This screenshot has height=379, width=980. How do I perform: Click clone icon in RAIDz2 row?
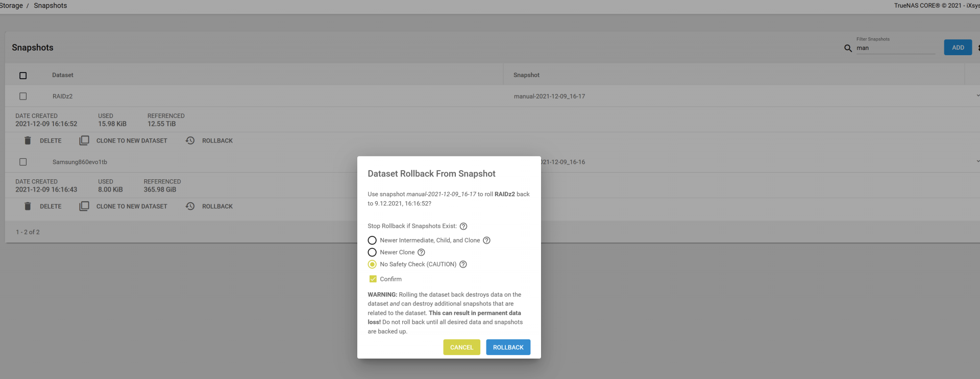pos(84,140)
